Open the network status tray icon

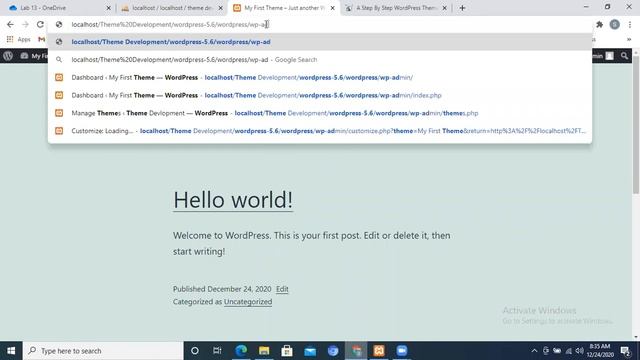[x=569, y=351]
